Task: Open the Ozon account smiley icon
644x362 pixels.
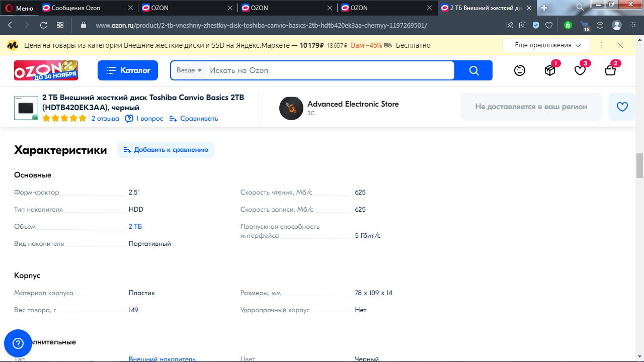Action: coord(520,70)
